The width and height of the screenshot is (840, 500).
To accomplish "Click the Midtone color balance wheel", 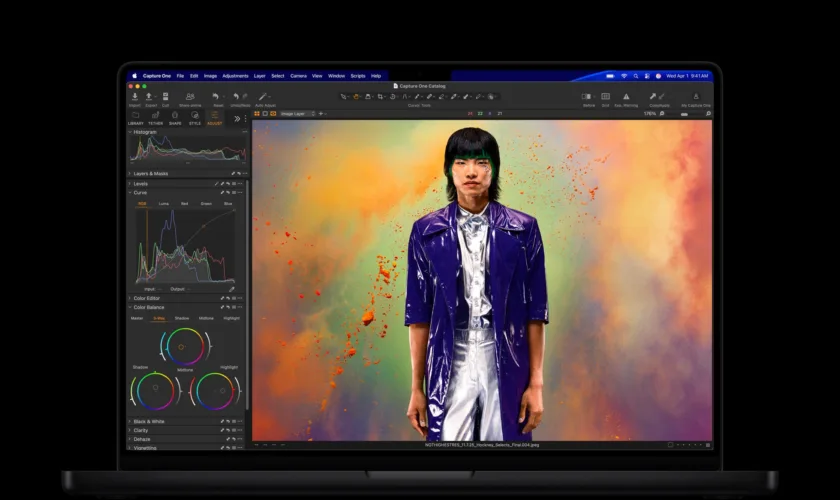I will click(x=182, y=347).
